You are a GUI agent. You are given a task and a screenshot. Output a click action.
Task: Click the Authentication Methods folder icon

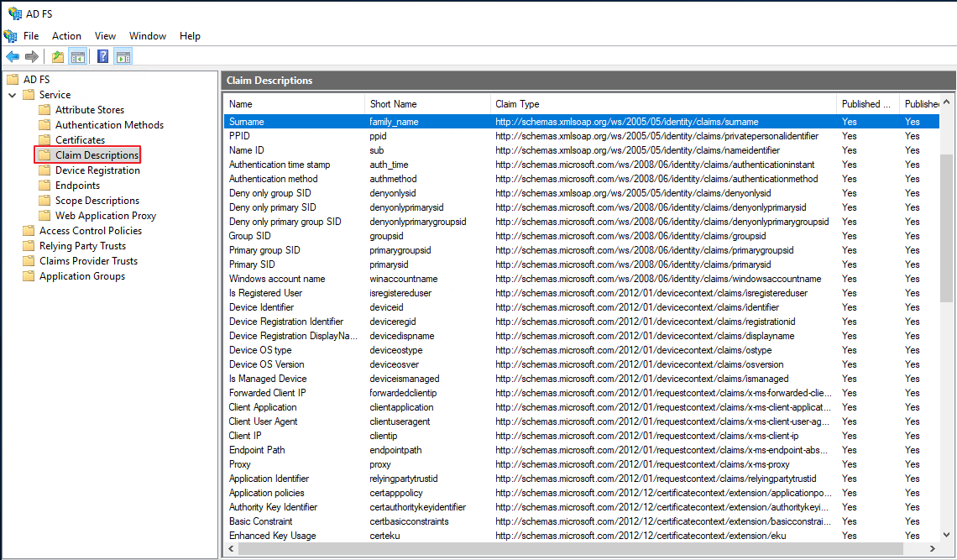pos(44,124)
